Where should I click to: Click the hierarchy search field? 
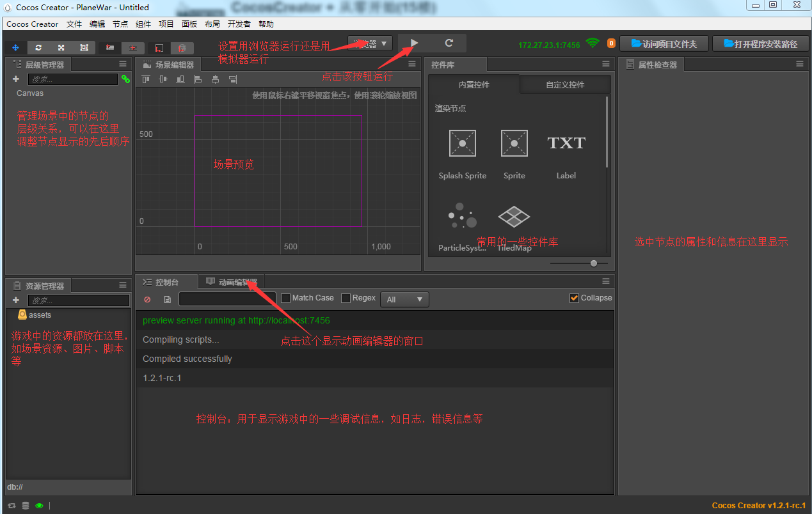73,79
